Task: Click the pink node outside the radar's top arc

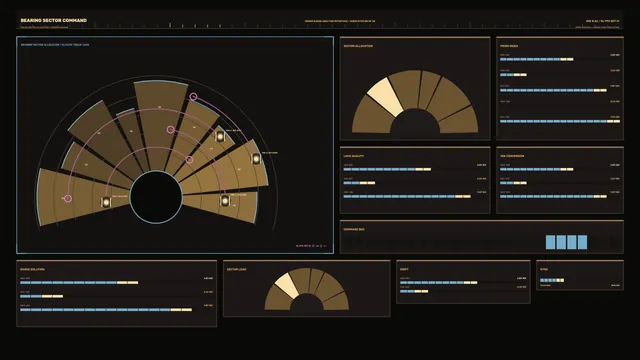Action: pyautogui.click(x=193, y=97)
